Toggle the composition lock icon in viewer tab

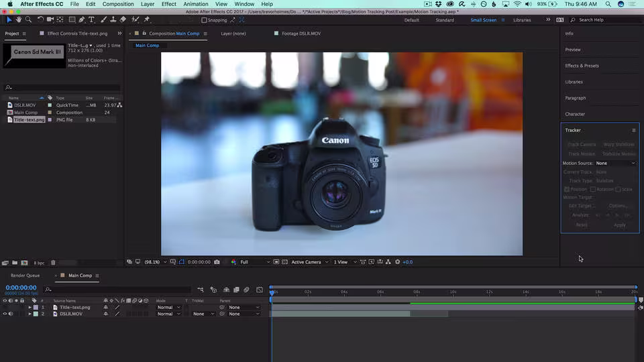point(144,34)
